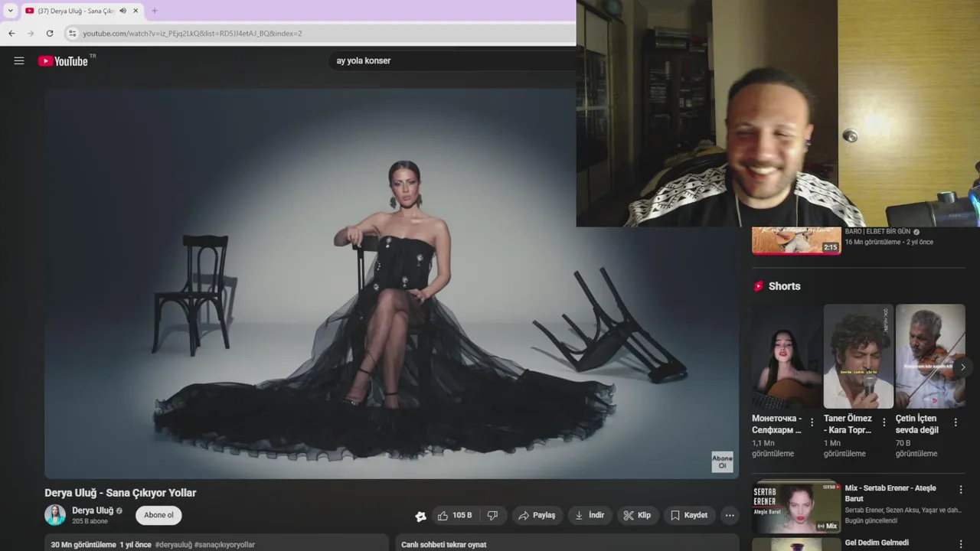Go forward with the browser forward arrow
The height and width of the screenshot is (551, 980).
[x=31, y=34]
